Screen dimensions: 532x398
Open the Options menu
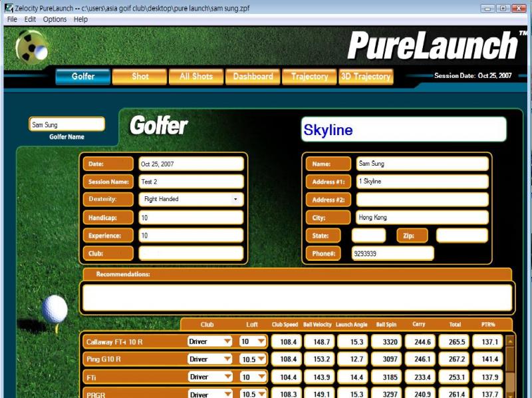pyautogui.click(x=55, y=19)
